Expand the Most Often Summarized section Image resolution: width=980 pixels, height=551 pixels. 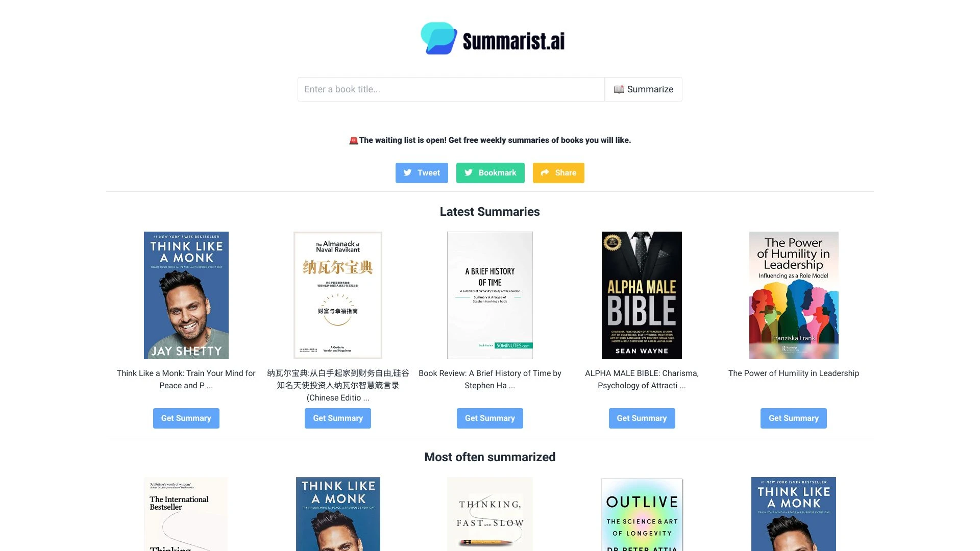coord(489,457)
